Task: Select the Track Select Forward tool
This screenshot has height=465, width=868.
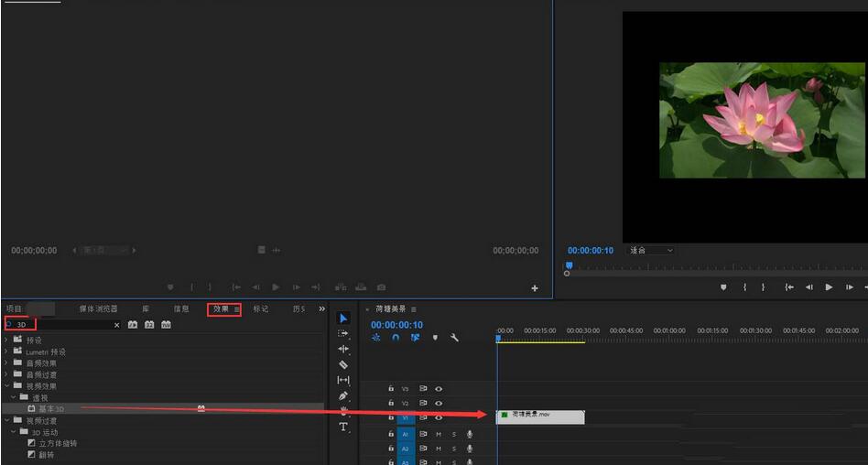Action: [343, 334]
